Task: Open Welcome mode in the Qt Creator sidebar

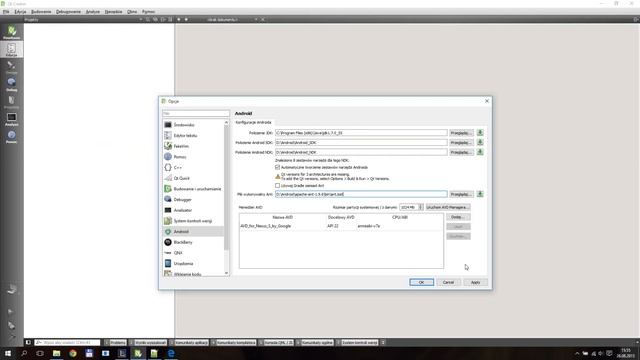Action: (x=11, y=32)
